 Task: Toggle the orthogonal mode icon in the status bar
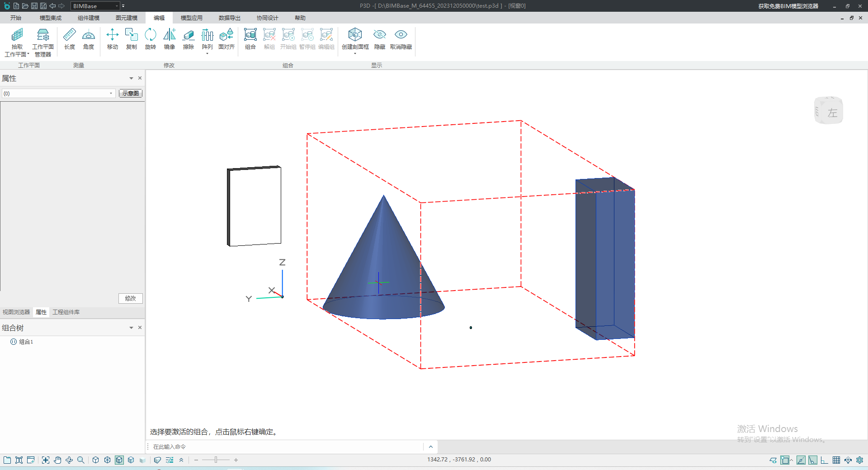pos(824,460)
